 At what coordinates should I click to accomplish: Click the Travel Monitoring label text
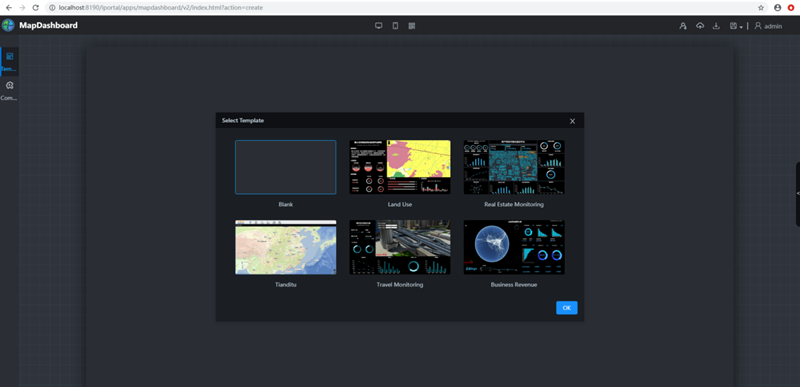(x=400, y=285)
